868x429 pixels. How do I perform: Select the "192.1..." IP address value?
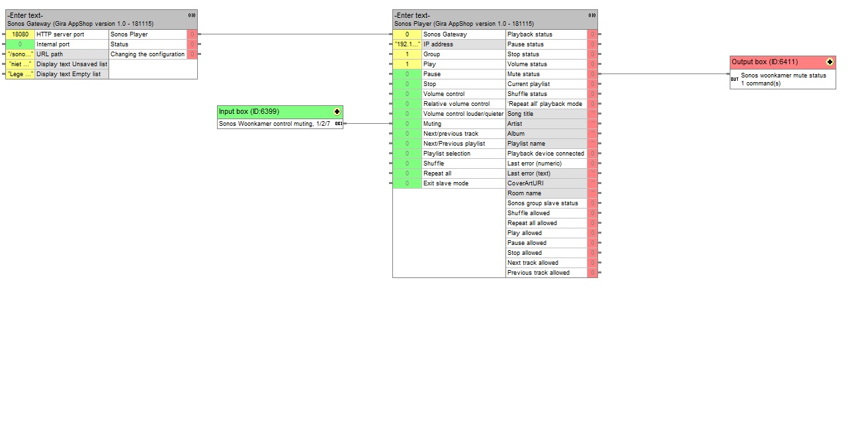(x=408, y=44)
